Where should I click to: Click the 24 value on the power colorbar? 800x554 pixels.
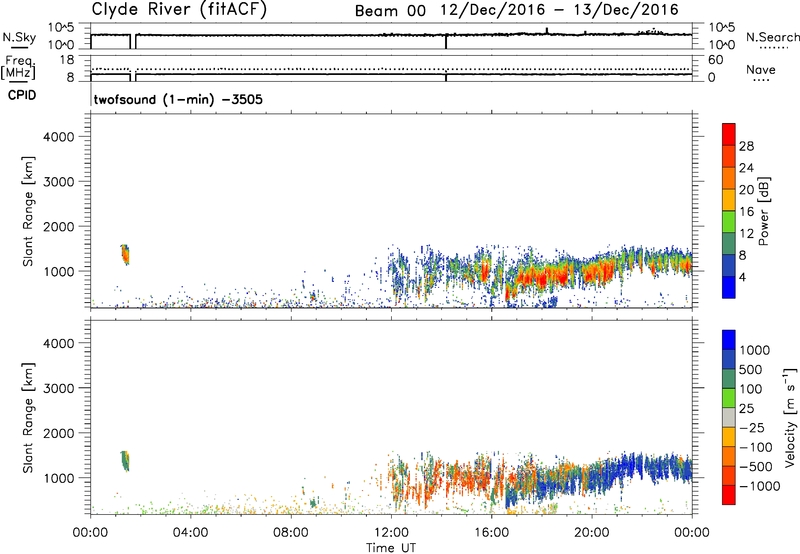[746, 168]
